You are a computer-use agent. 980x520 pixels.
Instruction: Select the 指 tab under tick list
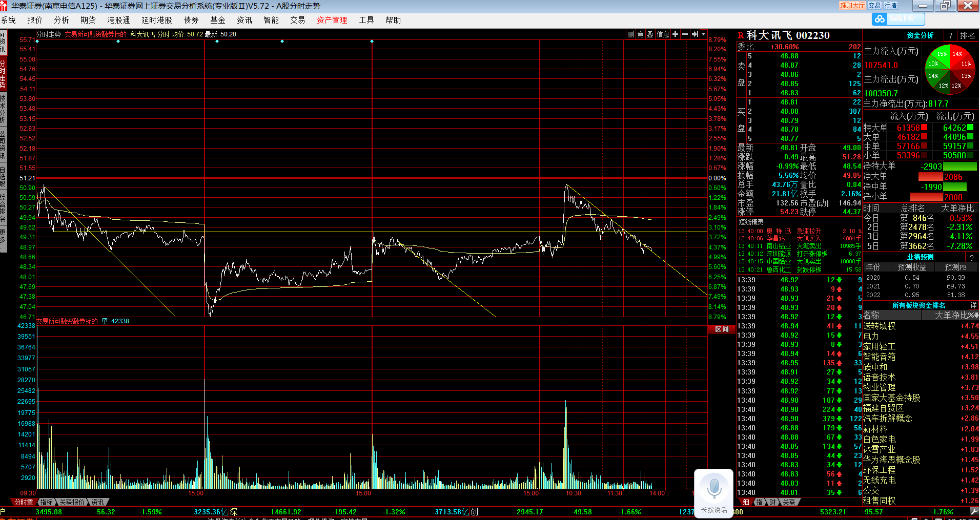click(x=759, y=502)
